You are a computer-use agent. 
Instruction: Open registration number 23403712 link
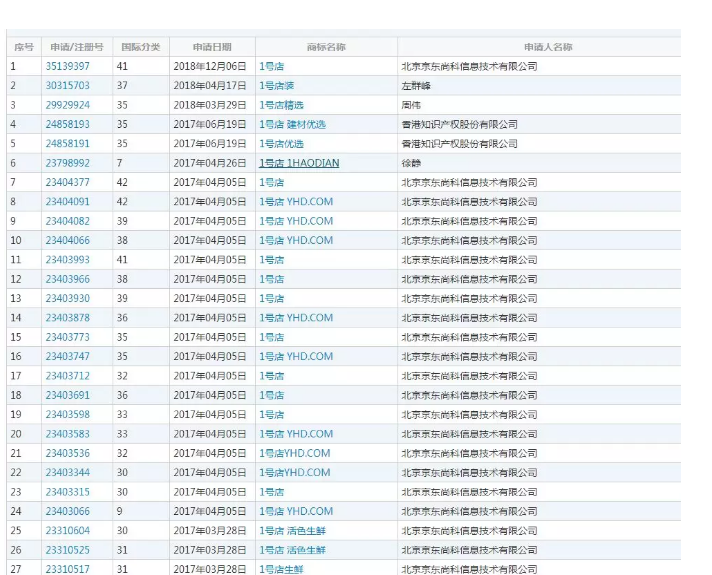67,376
